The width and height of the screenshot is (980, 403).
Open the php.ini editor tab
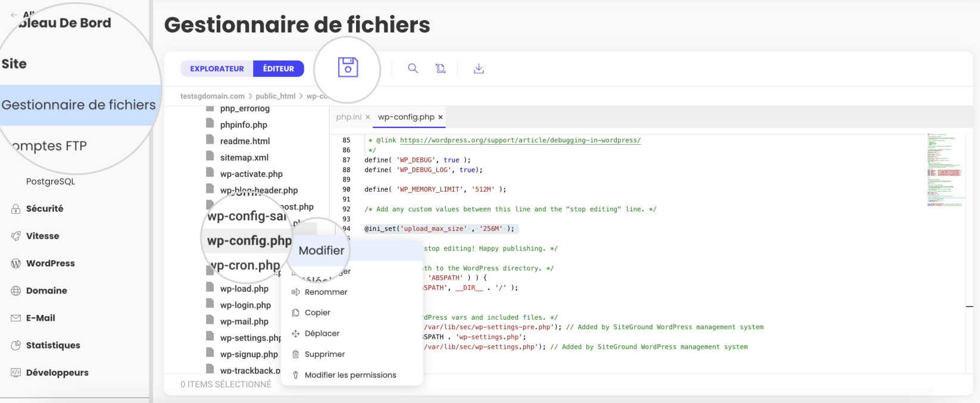point(349,117)
